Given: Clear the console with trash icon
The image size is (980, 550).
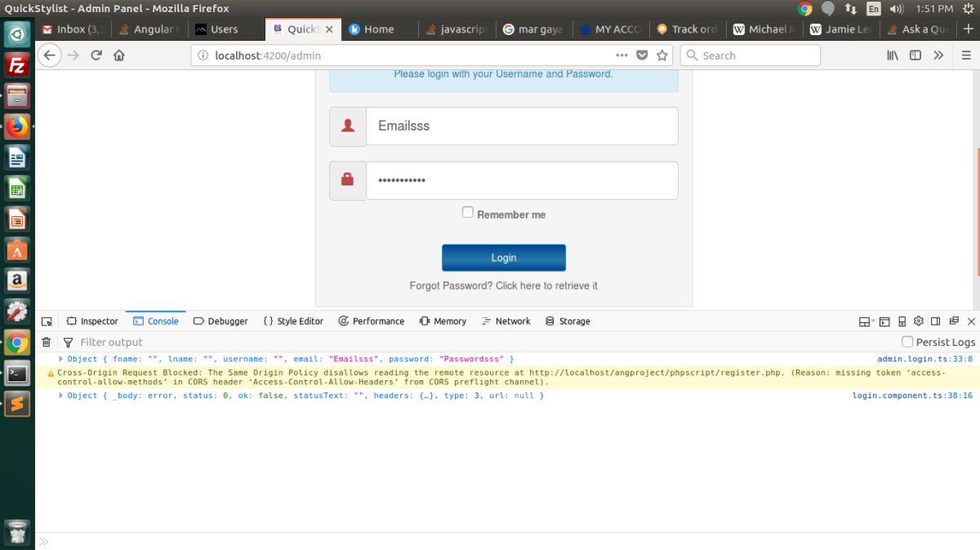Looking at the screenshot, I should (47, 342).
